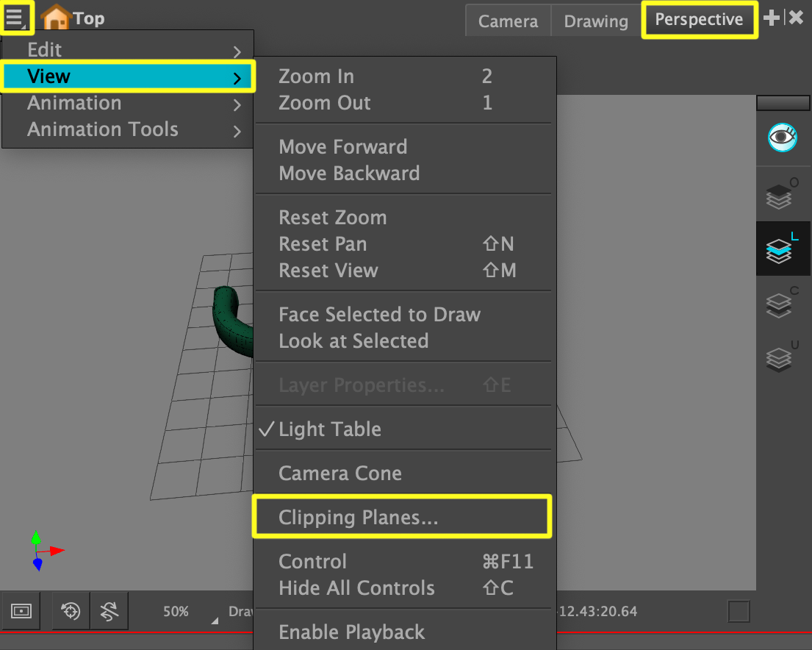Click the home icon beside Top

pyautogui.click(x=56, y=18)
